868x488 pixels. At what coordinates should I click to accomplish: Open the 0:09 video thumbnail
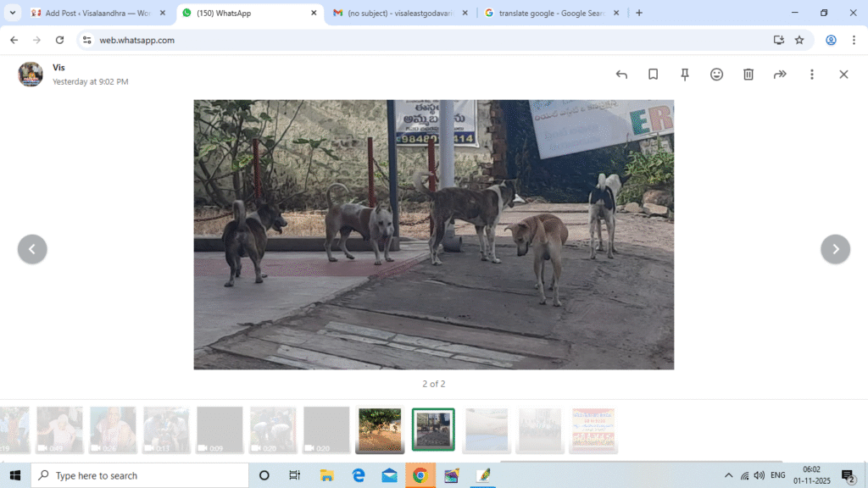point(220,430)
